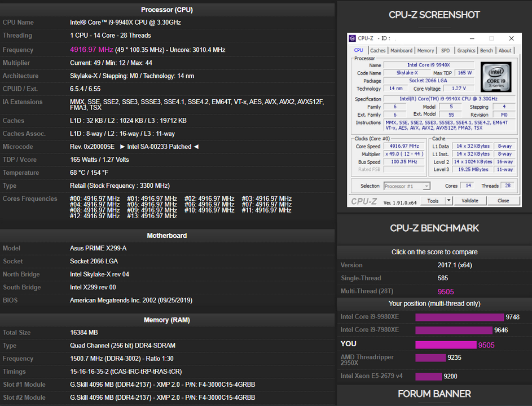Image resolution: width=532 pixels, height=406 pixels.
Task: Click the Intel Core i9-9980XE benchmark bar
Action: pos(459,317)
